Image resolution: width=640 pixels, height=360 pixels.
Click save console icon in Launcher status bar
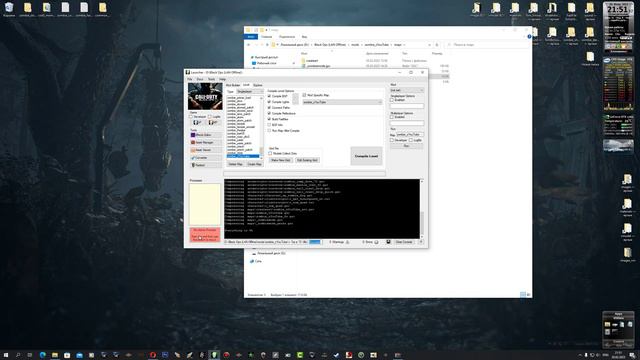[388, 242]
